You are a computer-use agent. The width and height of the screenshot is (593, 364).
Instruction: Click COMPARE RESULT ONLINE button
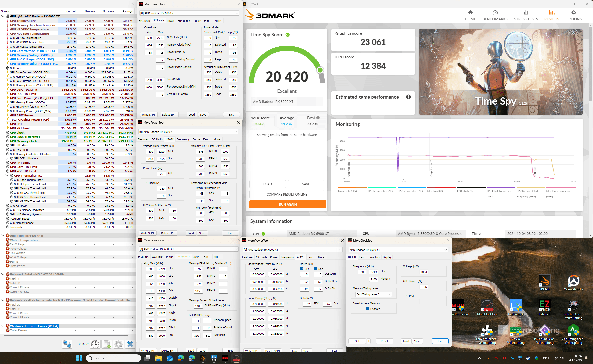tap(287, 194)
